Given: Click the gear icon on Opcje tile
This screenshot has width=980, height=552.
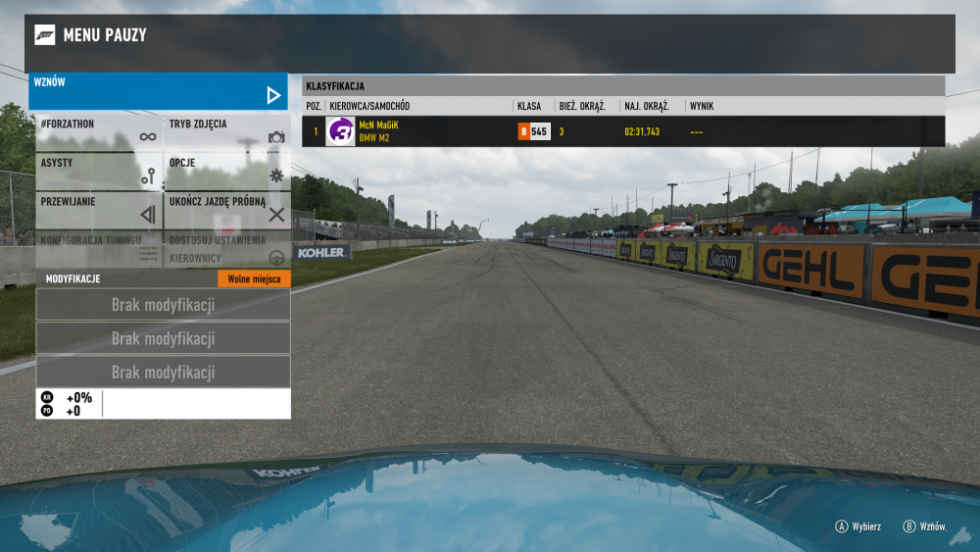Looking at the screenshot, I should coord(276,176).
